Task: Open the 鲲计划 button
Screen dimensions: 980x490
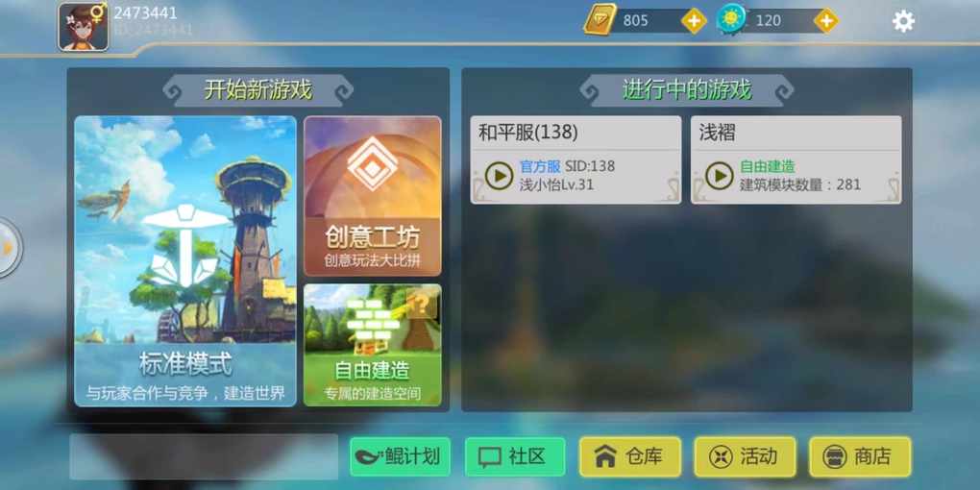Action: pyautogui.click(x=400, y=456)
